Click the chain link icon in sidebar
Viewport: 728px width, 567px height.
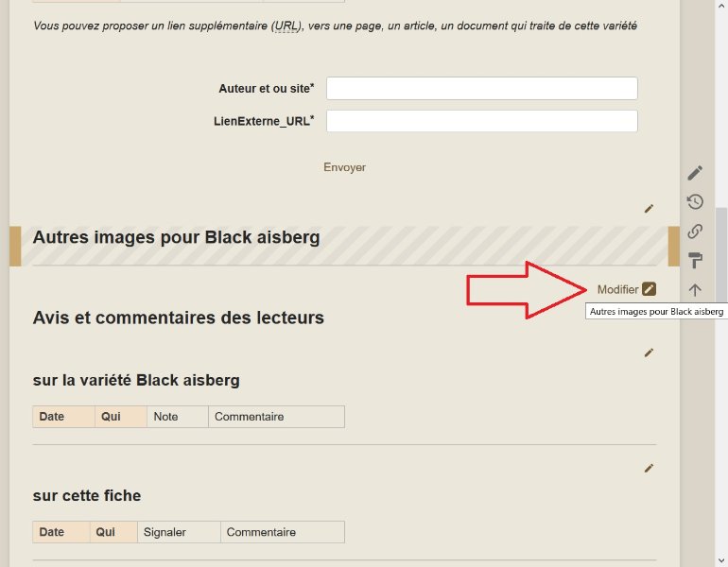(x=695, y=232)
